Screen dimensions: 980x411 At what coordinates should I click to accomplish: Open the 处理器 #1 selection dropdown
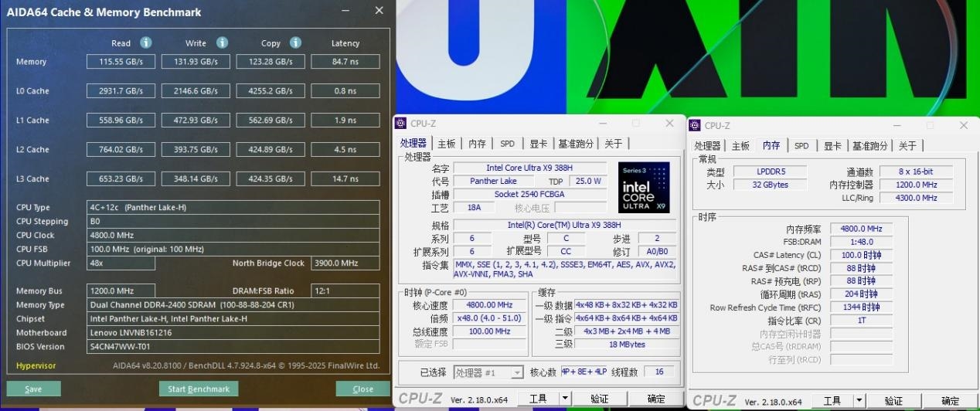(x=488, y=372)
